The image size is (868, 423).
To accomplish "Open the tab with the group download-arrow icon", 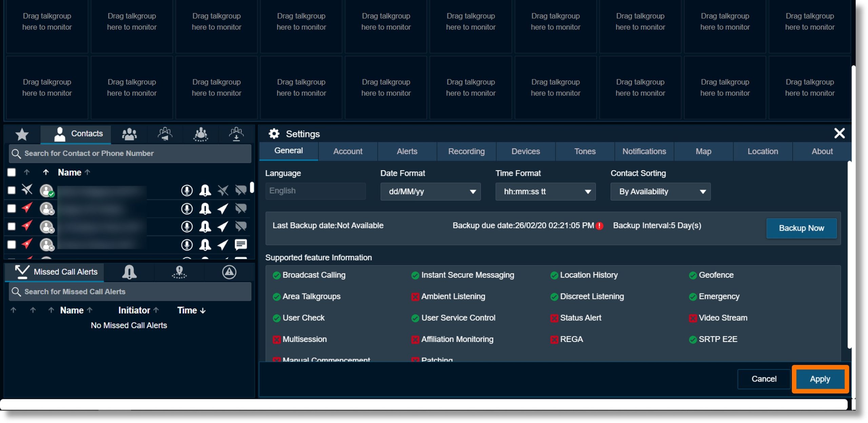I will pos(236,134).
